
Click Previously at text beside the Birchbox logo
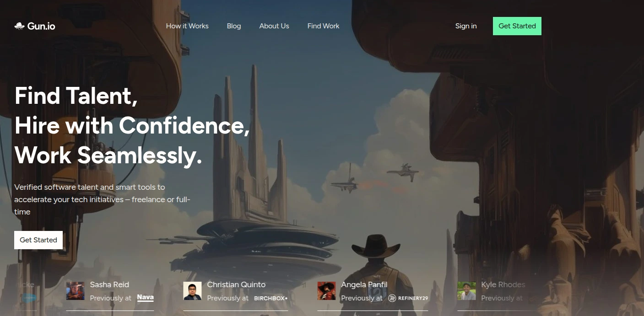coord(227,298)
